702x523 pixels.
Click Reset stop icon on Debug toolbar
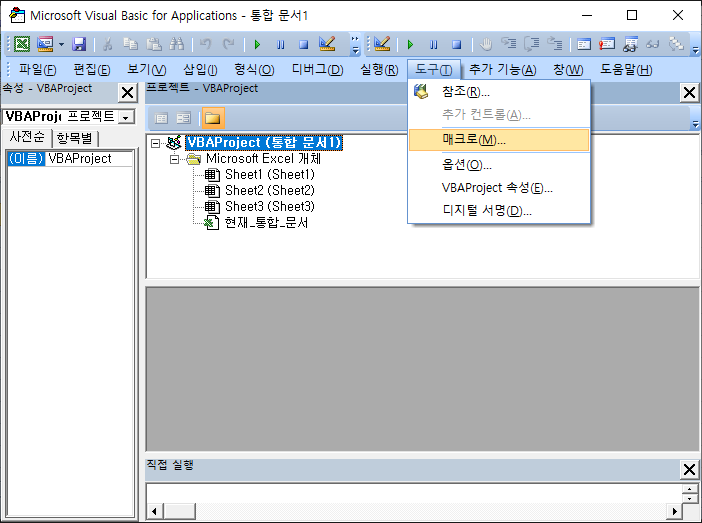pos(457,44)
